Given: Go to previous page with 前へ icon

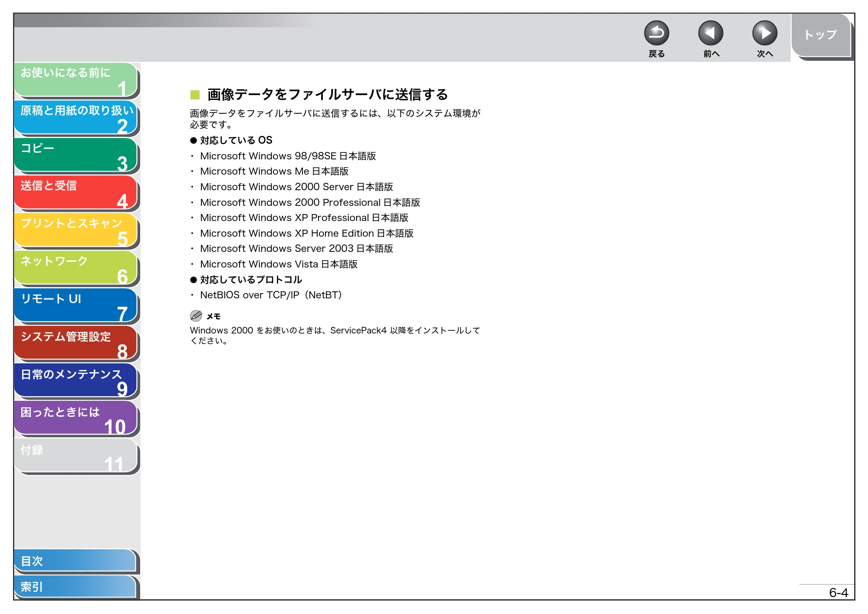Looking at the screenshot, I should click(710, 33).
